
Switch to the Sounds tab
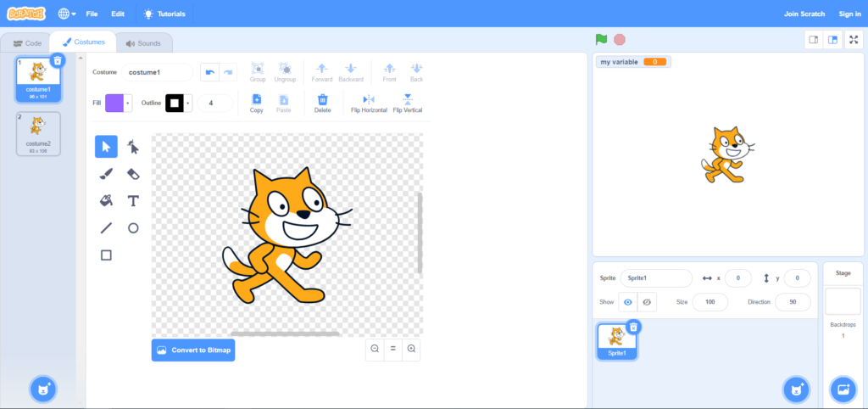pos(142,43)
